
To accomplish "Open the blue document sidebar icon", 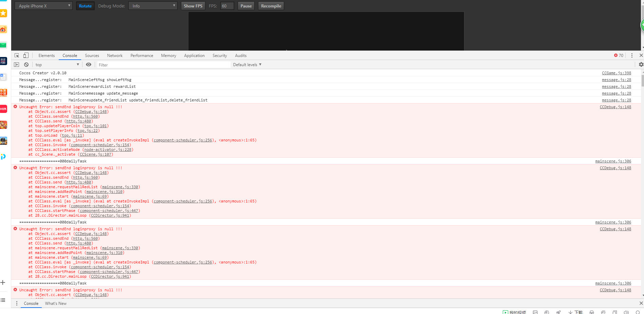I will coord(3,77).
